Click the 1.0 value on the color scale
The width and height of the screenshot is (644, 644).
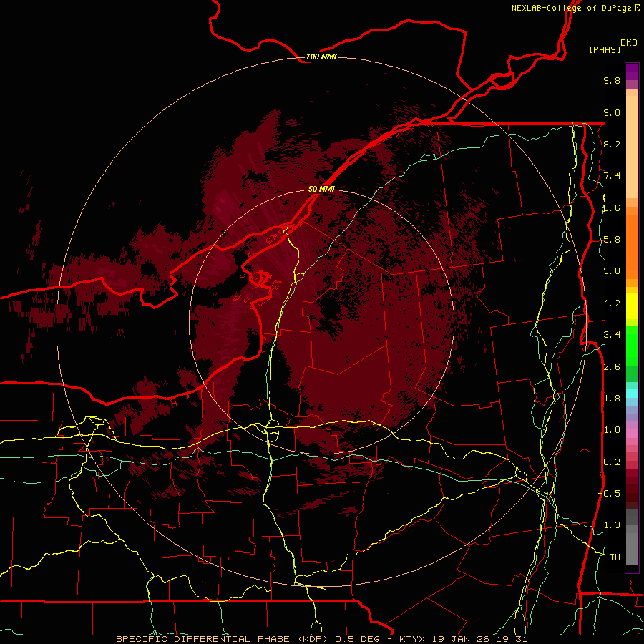(612, 430)
